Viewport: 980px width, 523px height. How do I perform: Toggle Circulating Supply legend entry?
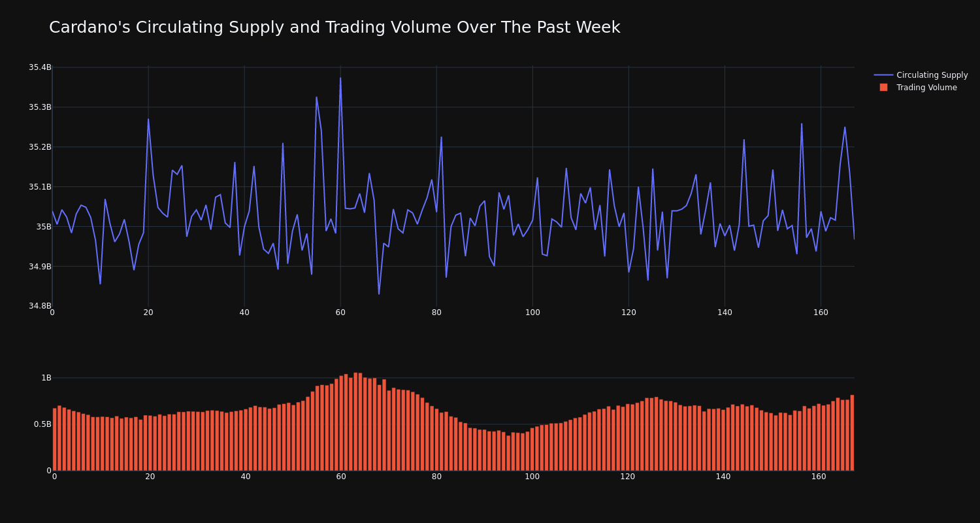coord(921,75)
